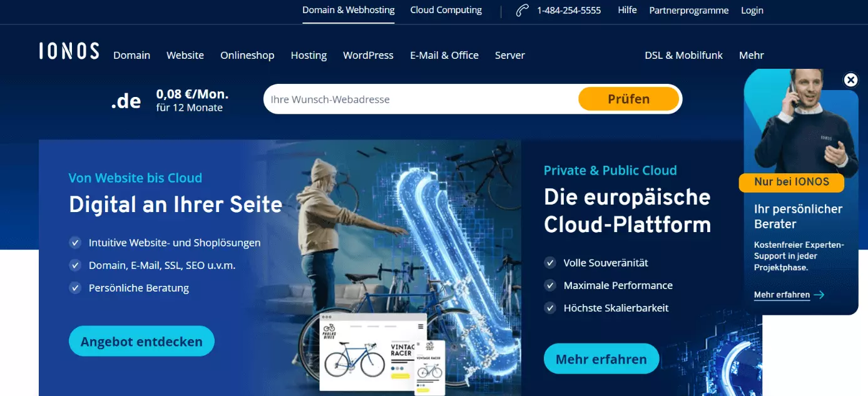Open the Mehr navigation menu
This screenshot has height=396, width=868.
point(752,55)
